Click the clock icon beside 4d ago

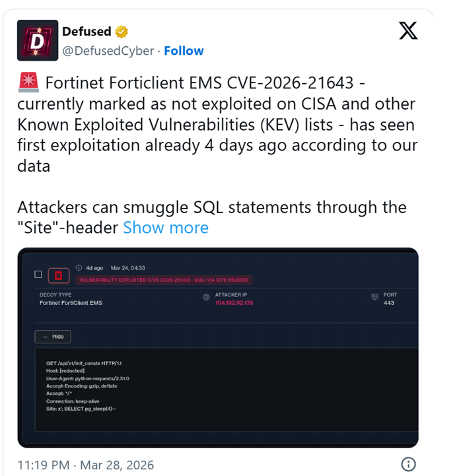click(79, 268)
